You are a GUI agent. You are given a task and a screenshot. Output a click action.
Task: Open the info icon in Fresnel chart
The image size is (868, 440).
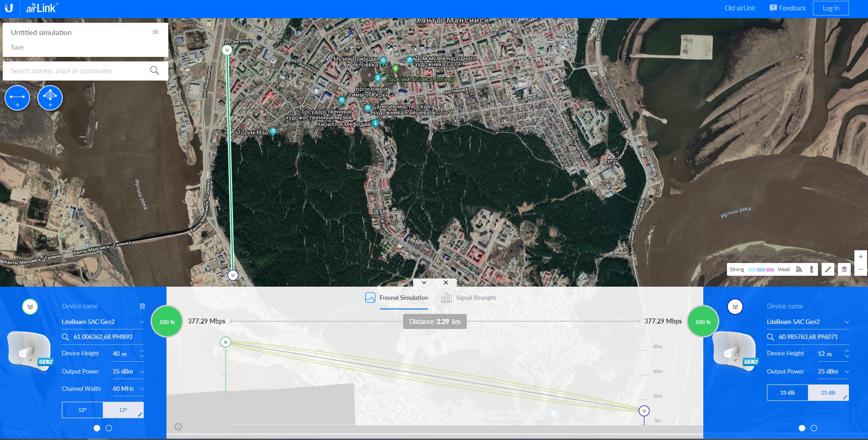(x=178, y=427)
